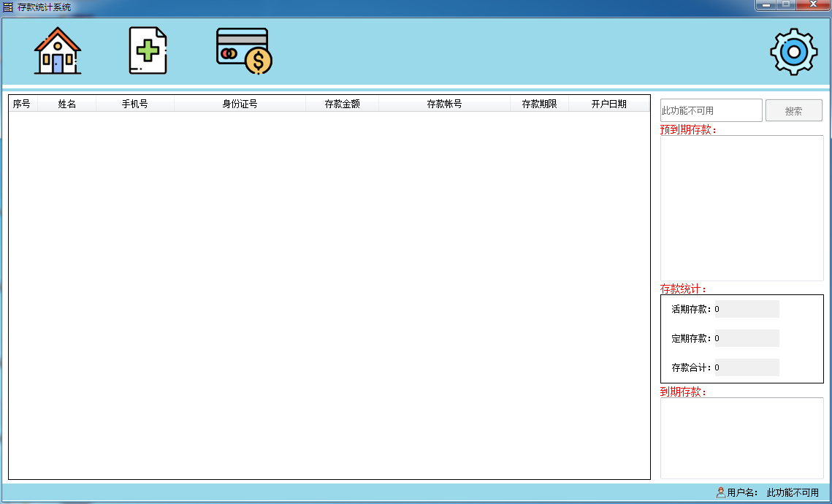The height and width of the screenshot is (504, 832).
Task: Click the 到期存款 red label
Action: point(684,392)
